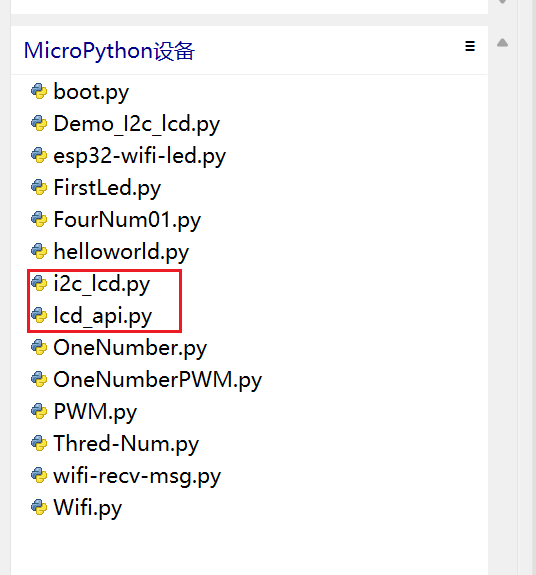Select the helloworld.py file name
Image resolution: width=536 pixels, height=575 pixels.
pyautogui.click(x=121, y=252)
